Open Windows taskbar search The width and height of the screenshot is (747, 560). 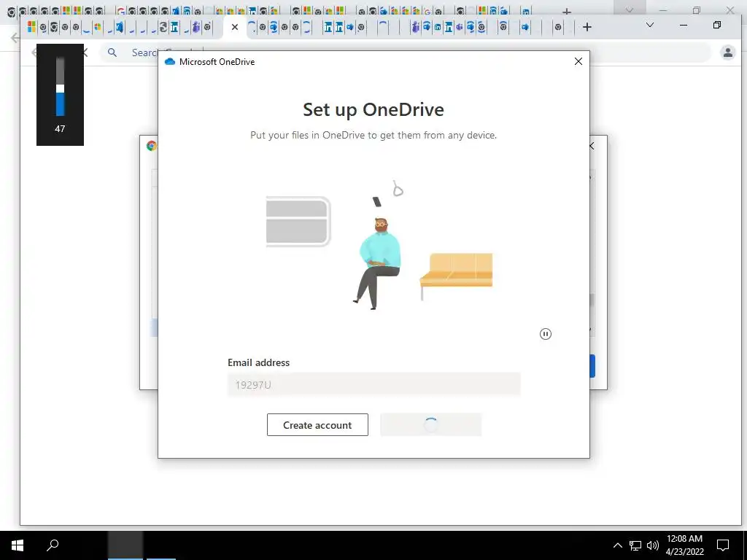pos(53,545)
